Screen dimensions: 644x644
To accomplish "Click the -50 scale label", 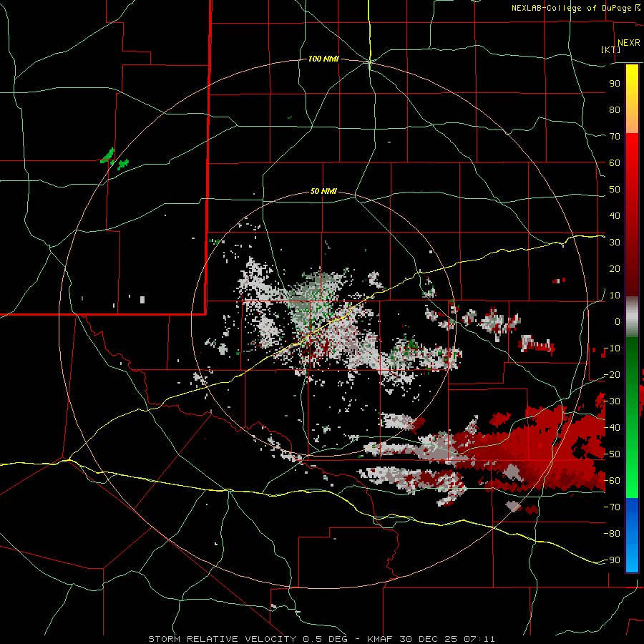I will [612, 454].
